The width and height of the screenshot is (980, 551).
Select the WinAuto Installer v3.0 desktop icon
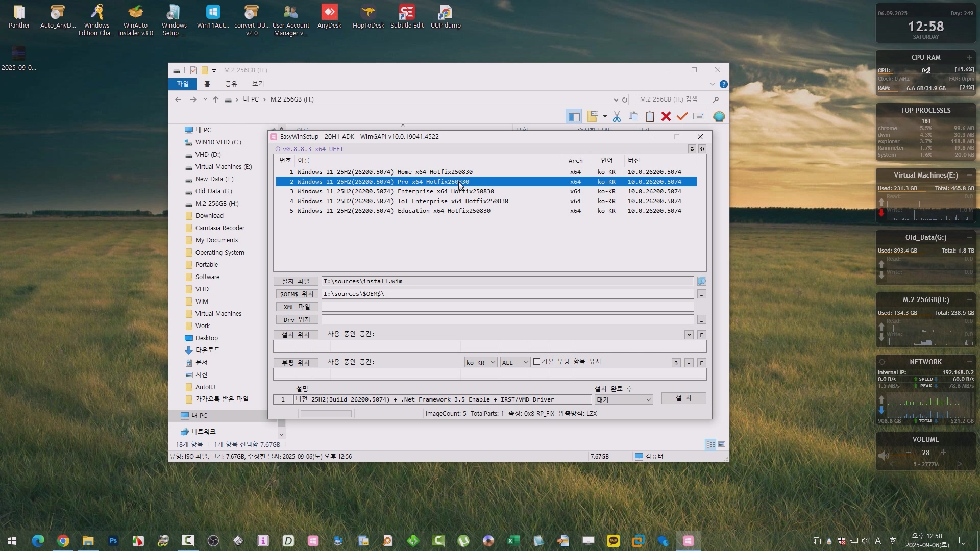click(x=135, y=20)
